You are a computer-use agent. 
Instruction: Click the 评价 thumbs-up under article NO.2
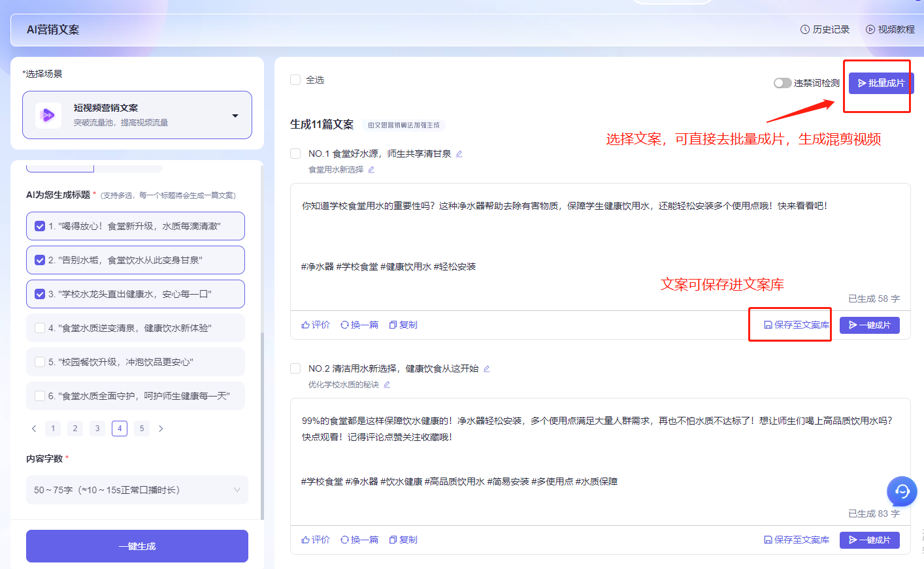click(316, 540)
